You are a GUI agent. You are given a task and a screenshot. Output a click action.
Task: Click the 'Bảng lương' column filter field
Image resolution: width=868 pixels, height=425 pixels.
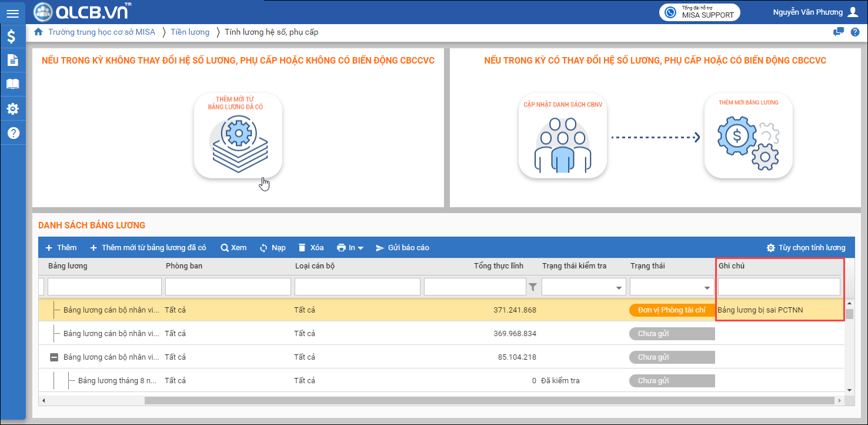pyautogui.click(x=104, y=287)
